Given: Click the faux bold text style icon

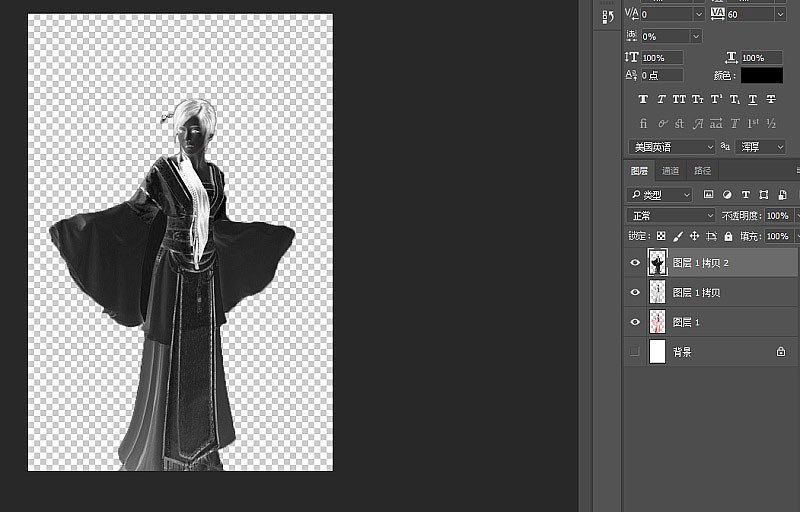Looking at the screenshot, I should point(642,99).
